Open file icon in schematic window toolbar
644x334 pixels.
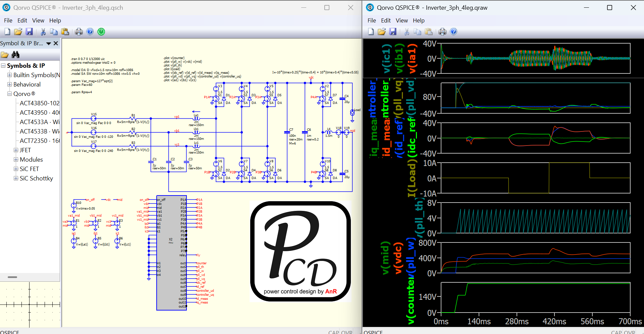(18, 32)
